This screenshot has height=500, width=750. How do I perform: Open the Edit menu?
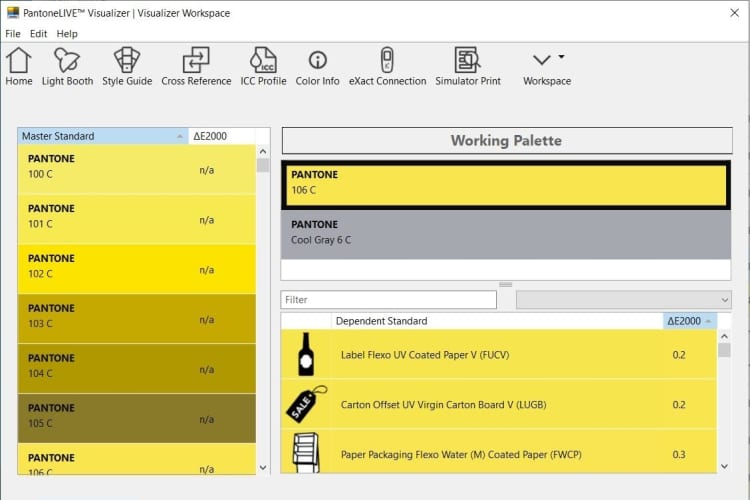(x=38, y=33)
